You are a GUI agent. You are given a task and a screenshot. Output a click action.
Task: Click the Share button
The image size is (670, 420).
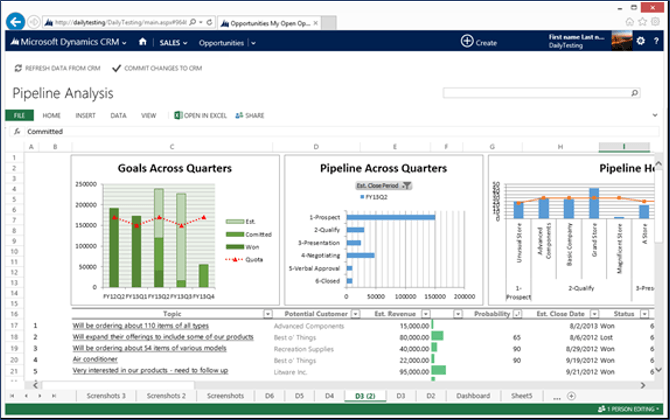pyautogui.click(x=250, y=115)
